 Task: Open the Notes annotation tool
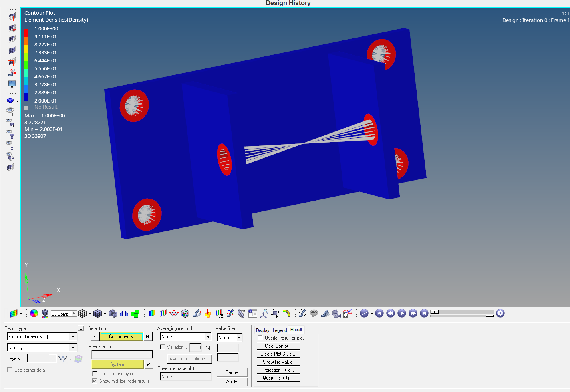pyautogui.click(x=314, y=313)
